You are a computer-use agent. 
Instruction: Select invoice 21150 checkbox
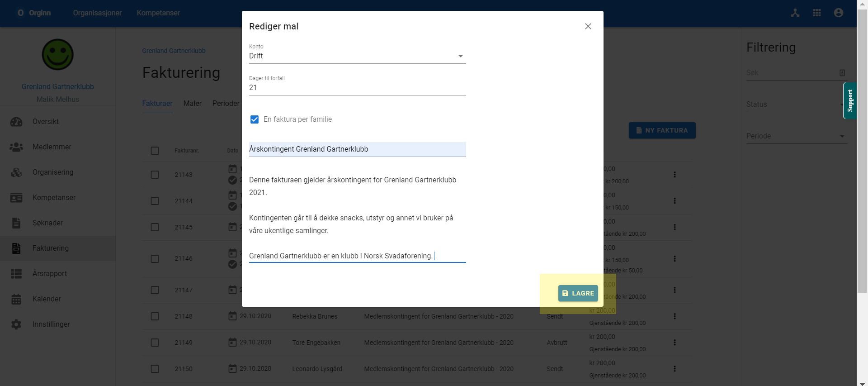tap(155, 369)
